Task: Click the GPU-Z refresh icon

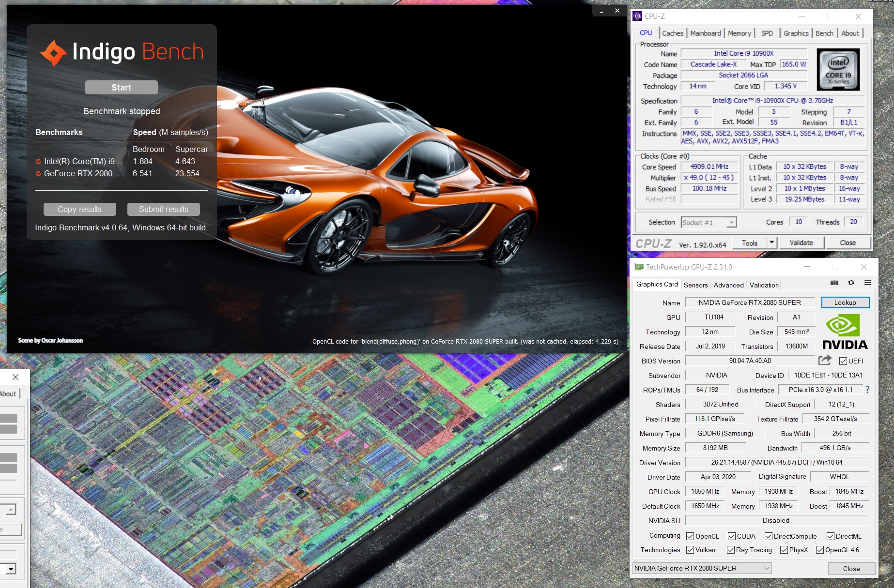Action: pos(851,283)
